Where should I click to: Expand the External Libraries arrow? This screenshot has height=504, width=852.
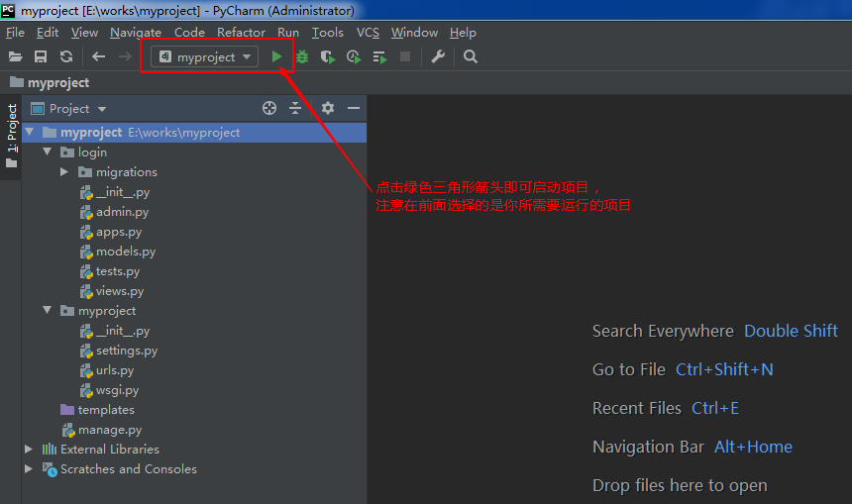(x=29, y=450)
